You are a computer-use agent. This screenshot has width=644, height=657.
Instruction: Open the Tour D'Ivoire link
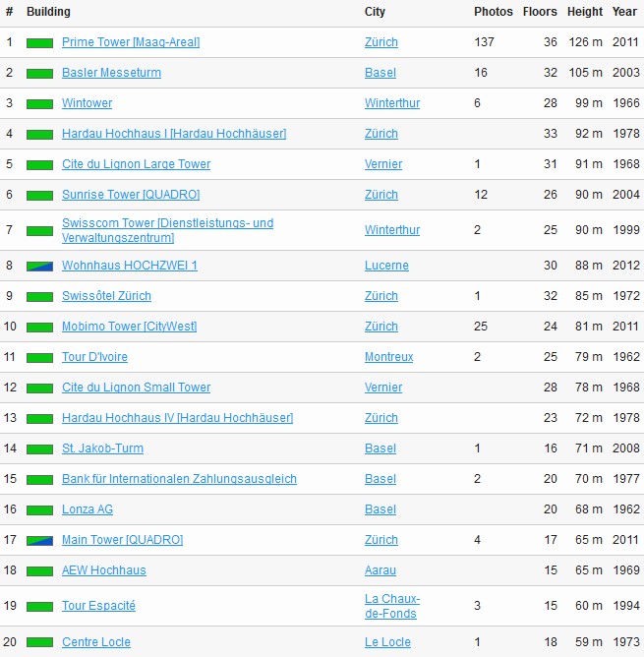94,357
